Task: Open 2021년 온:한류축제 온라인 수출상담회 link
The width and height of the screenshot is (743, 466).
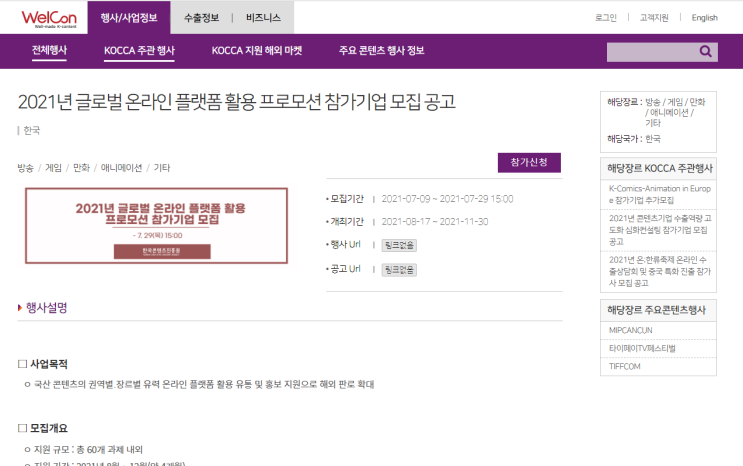Action: [x=660, y=271]
